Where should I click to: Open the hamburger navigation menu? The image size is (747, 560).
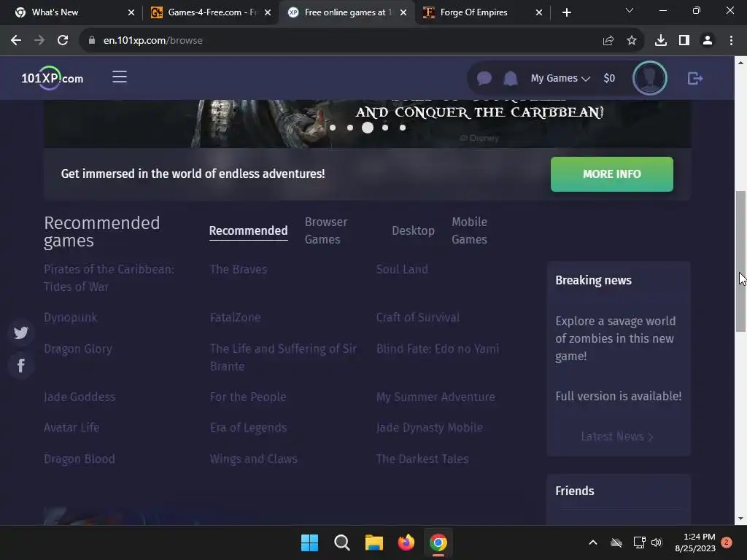120,77
